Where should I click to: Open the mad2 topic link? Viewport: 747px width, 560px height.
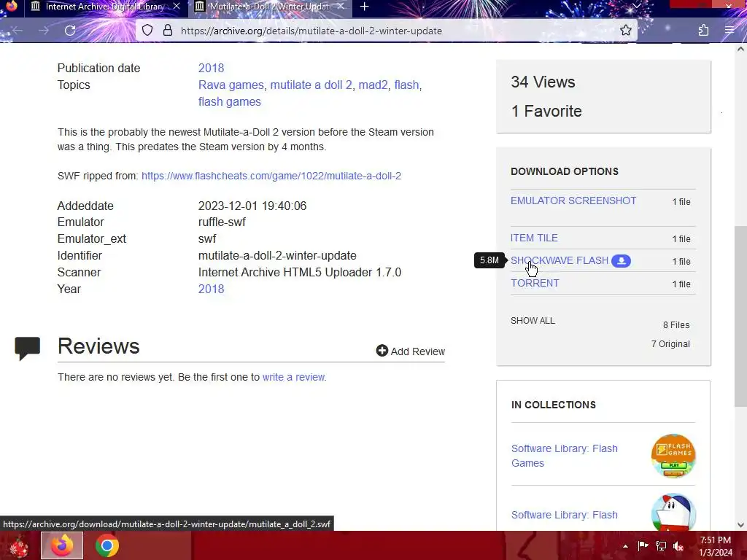point(373,85)
